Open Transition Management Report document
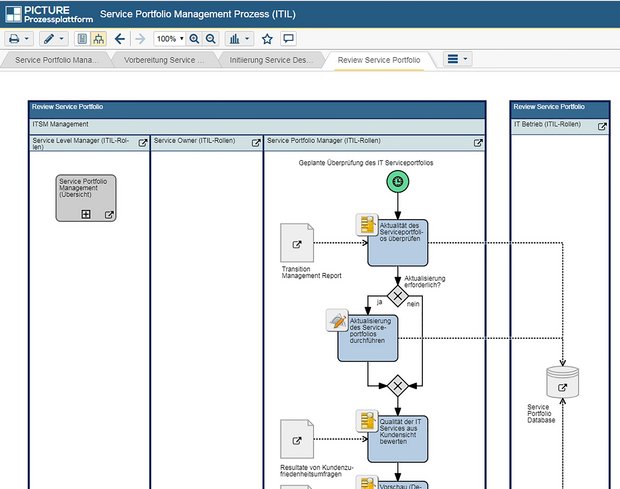Screen dimensions: 620x489 [x=297, y=243]
